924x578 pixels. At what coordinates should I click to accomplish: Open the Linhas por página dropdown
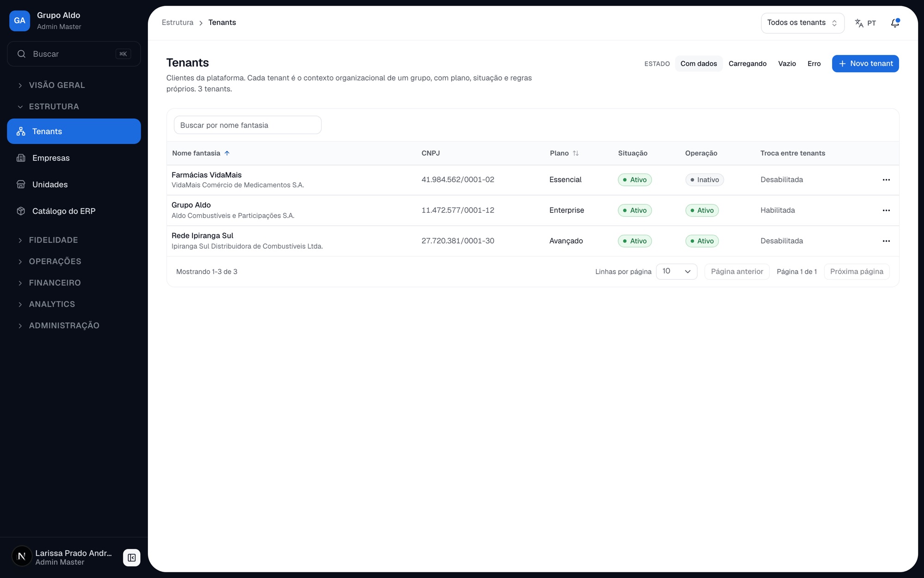coord(676,271)
